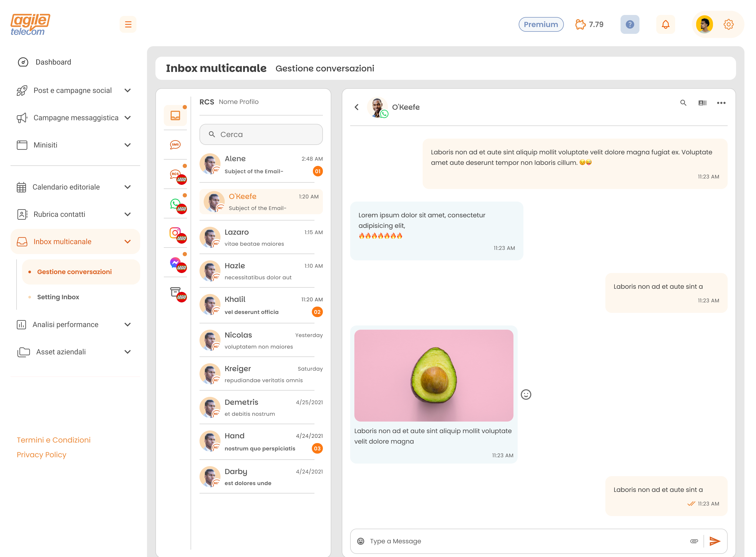Attach a file to the message
The width and height of the screenshot is (756, 557).
coord(694,541)
